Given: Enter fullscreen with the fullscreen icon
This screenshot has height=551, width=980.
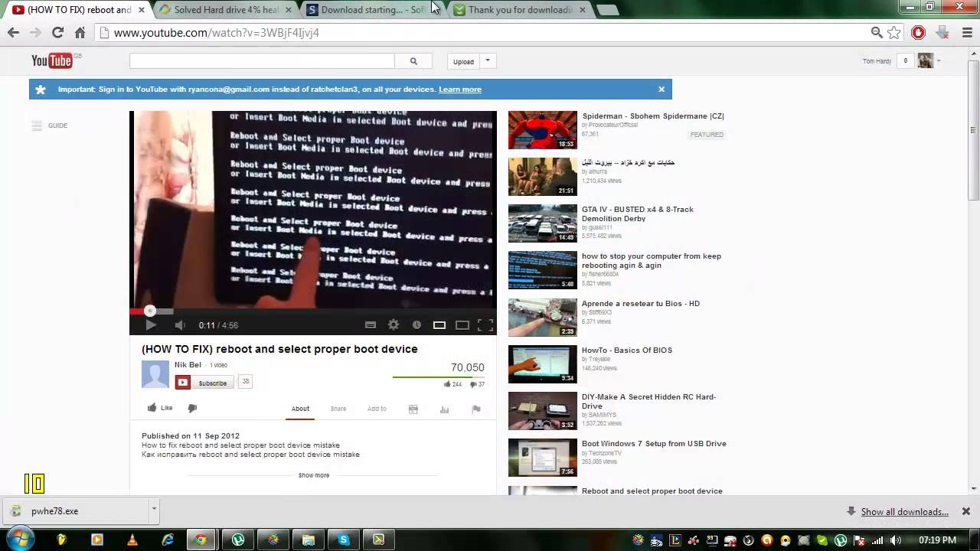Looking at the screenshot, I should (x=485, y=325).
